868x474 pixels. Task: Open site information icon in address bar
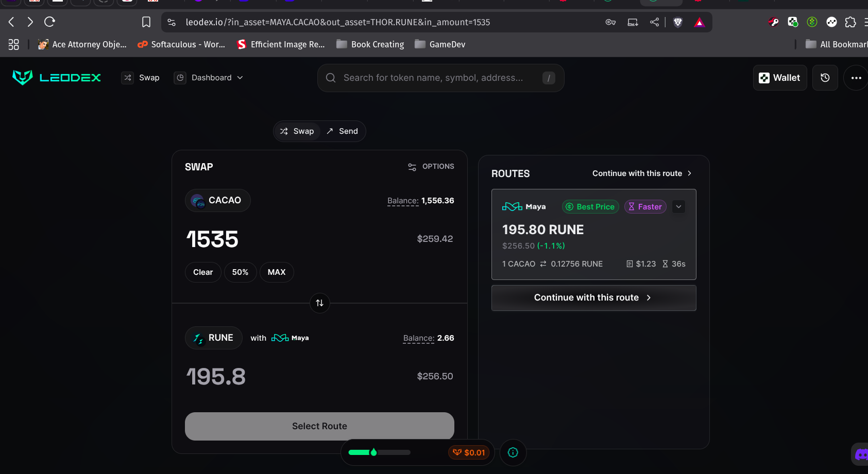coord(172,22)
